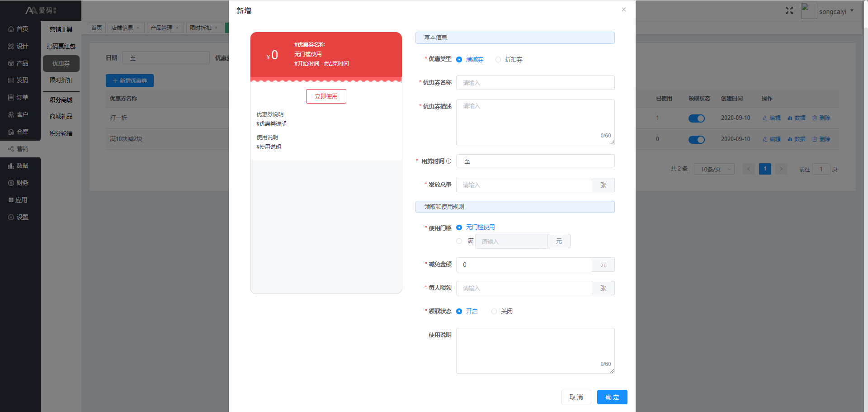Click the 新增优惠券 button
This screenshot has width=868, height=412.
click(130, 81)
